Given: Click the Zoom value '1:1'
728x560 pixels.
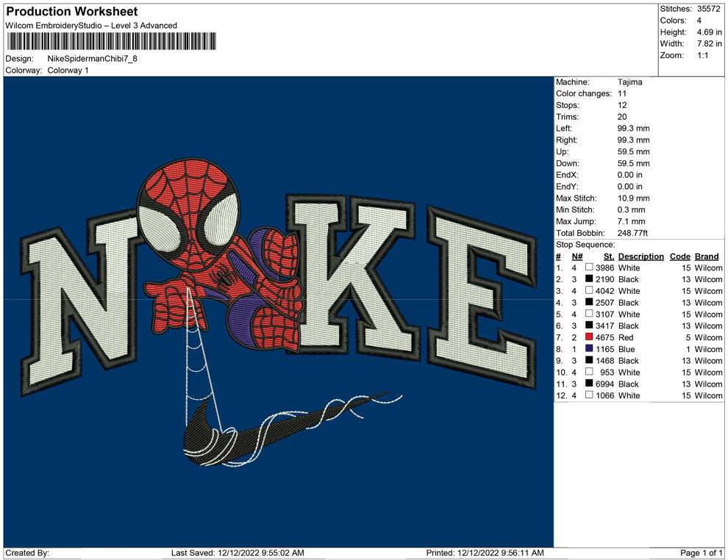Looking at the screenshot, I should point(702,55).
